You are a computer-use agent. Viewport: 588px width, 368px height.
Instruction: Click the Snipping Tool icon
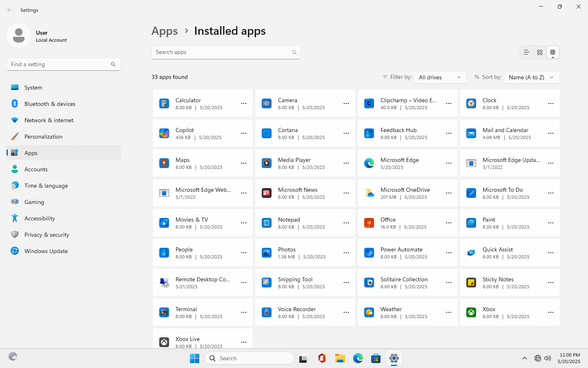[x=267, y=283]
